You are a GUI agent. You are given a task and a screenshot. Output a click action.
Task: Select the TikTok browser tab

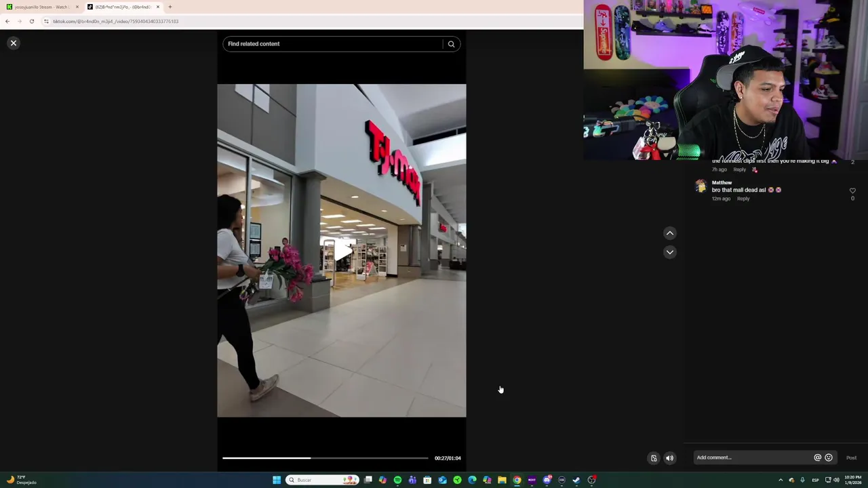[122, 7]
